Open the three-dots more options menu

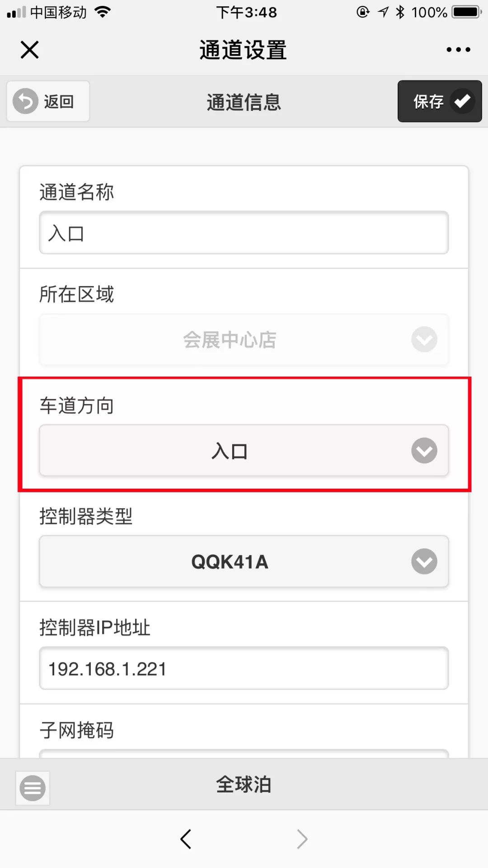(x=458, y=50)
